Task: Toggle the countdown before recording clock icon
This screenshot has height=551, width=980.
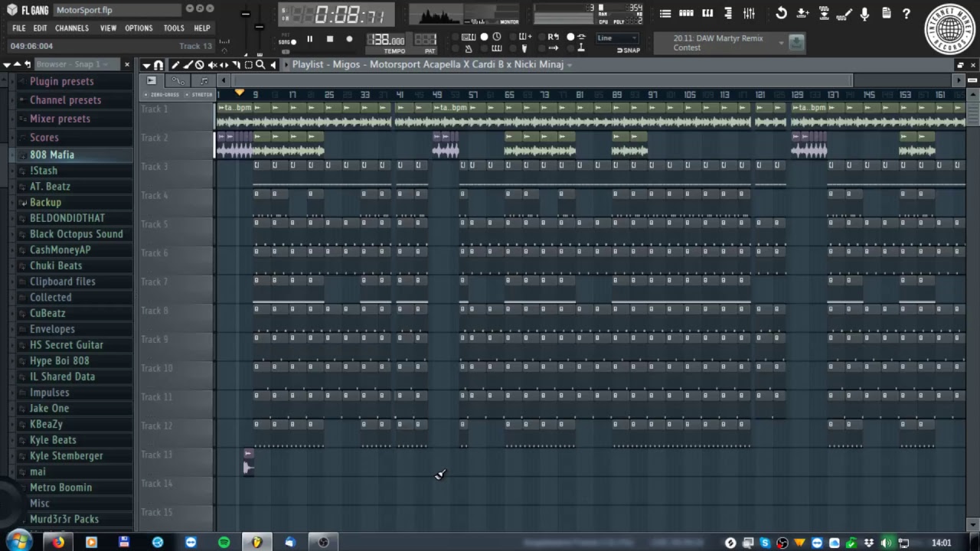Action: click(497, 37)
